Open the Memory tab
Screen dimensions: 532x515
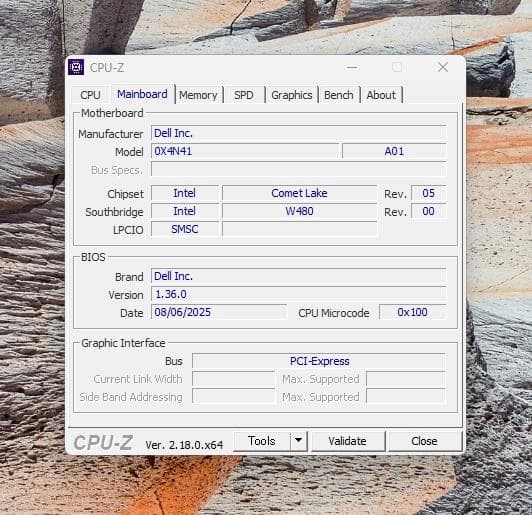click(x=198, y=95)
